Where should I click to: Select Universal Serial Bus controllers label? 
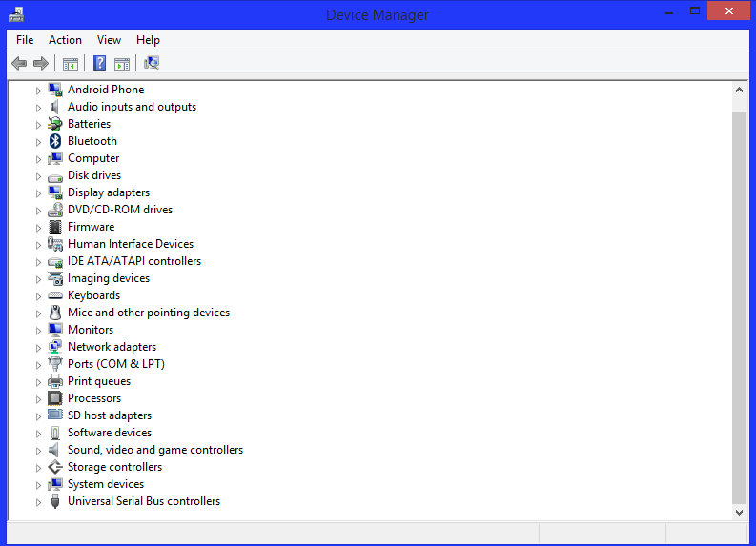pyautogui.click(x=144, y=501)
